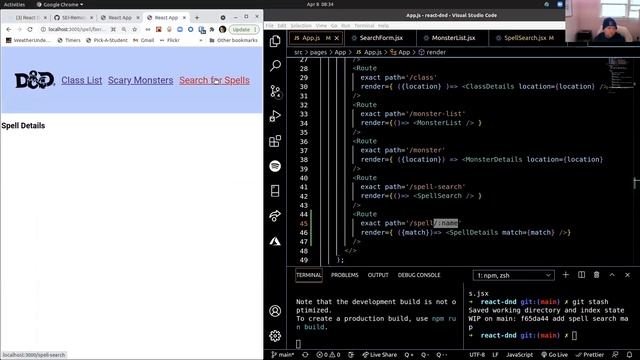This screenshot has width=640, height=360.
Task: Open the Live Share arrow icon in activity bar
Action: coord(275,216)
